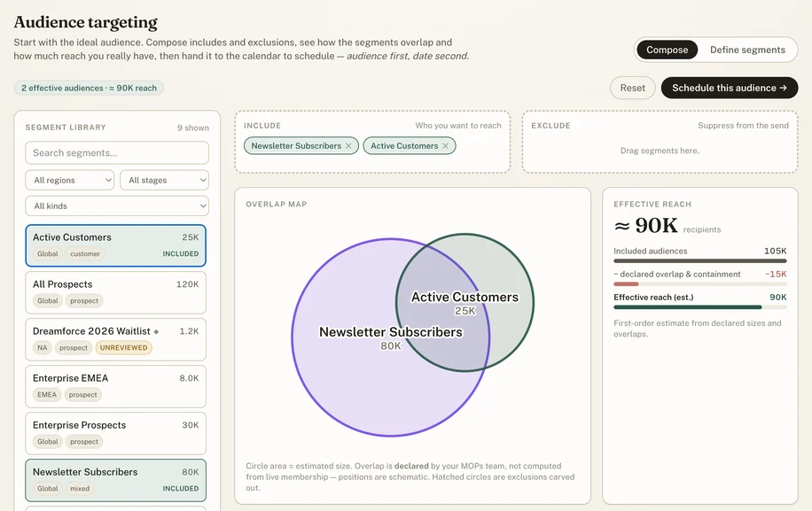This screenshot has height=511, width=812.
Task: Click INCLUDED status on Newsletter Subscribers card
Action: click(181, 488)
